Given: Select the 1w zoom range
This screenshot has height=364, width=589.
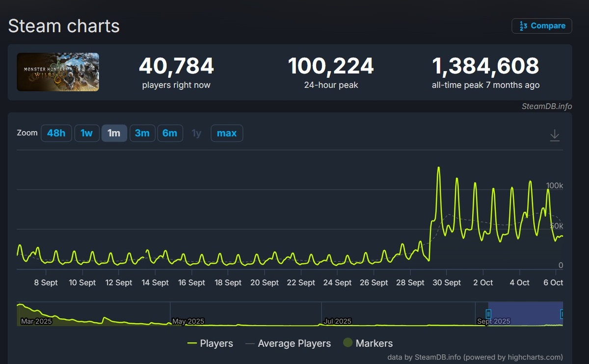Looking at the screenshot, I should pyautogui.click(x=87, y=133).
